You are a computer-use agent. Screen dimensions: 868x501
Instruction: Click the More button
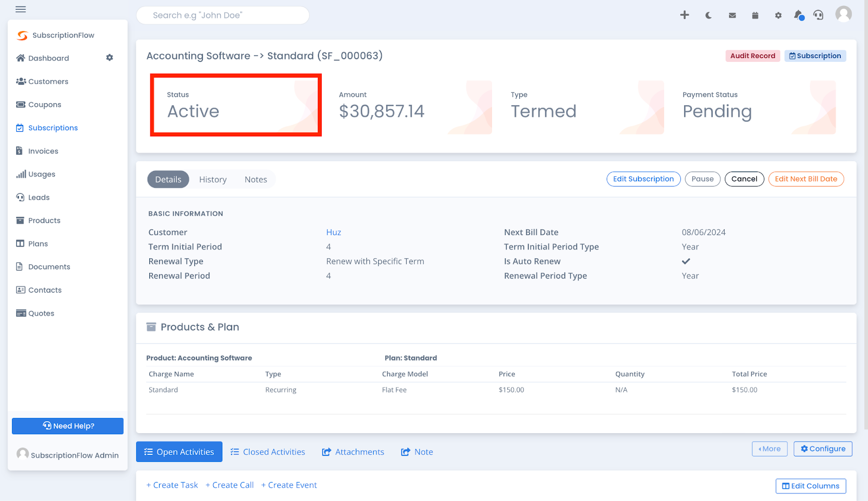(769, 449)
